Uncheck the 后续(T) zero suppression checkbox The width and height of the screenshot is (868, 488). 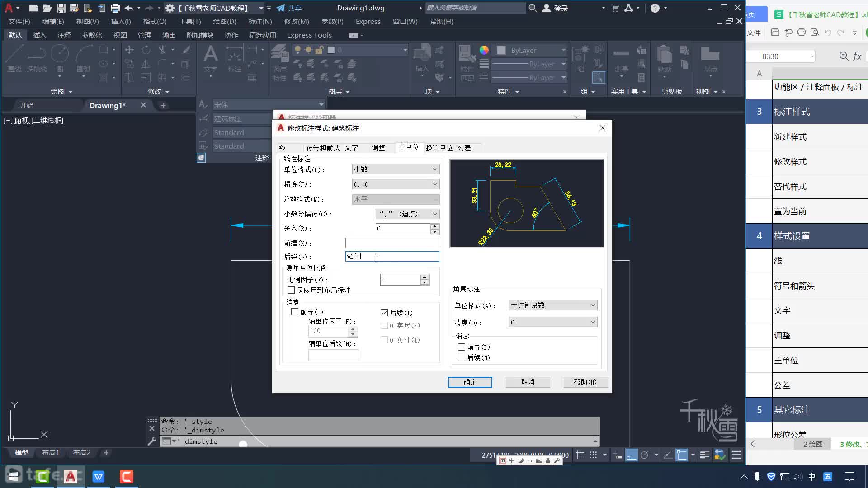pos(384,313)
